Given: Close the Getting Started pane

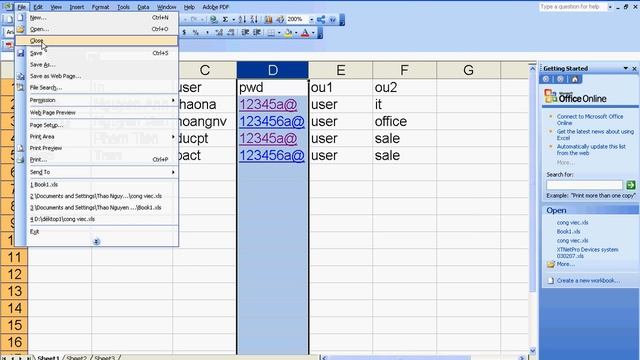Looking at the screenshot, I should (635, 69).
